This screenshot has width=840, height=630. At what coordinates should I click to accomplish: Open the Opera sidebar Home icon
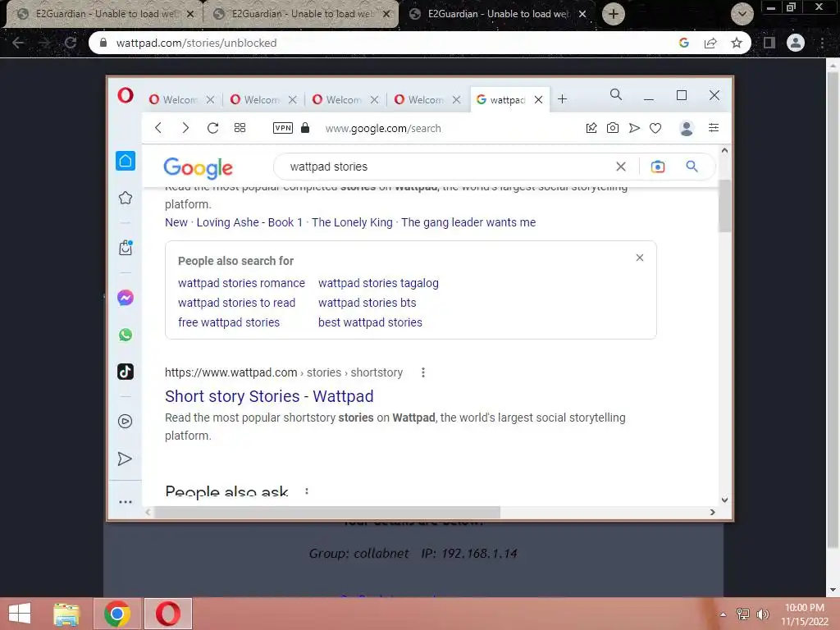pyautogui.click(x=126, y=161)
